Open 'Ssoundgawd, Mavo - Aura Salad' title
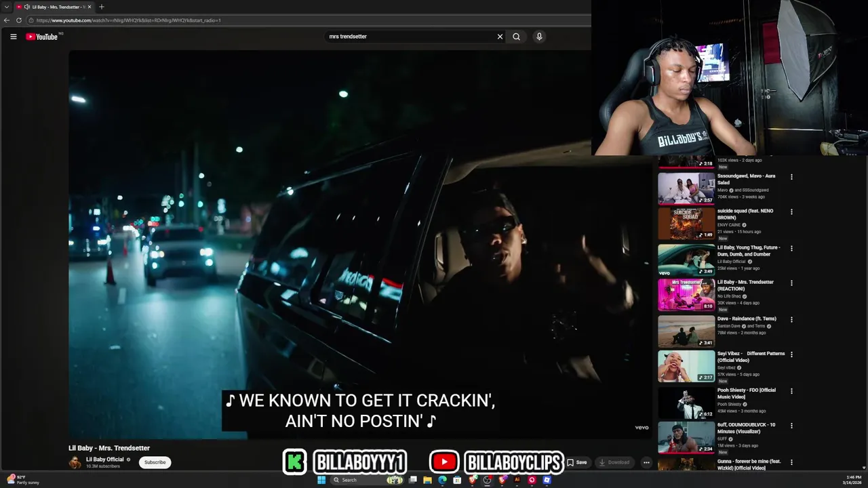 click(746, 179)
